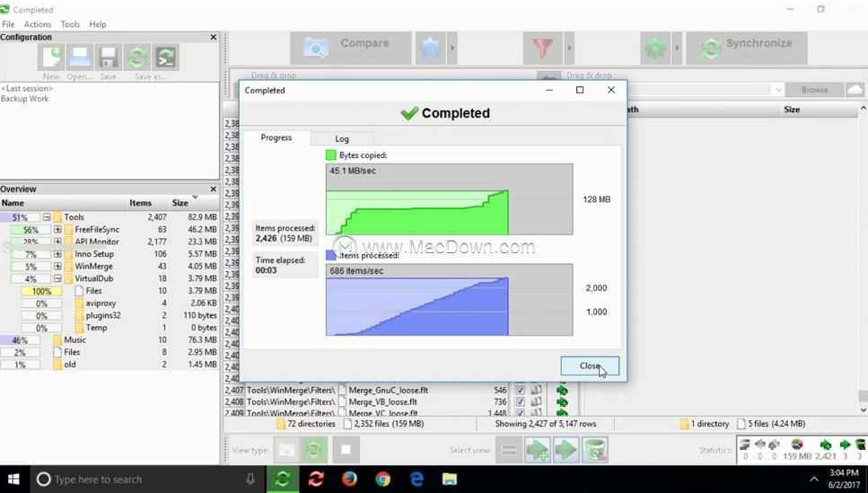The image size is (868, 493).
Task: Open the File menu
Action: pos(8,24)
